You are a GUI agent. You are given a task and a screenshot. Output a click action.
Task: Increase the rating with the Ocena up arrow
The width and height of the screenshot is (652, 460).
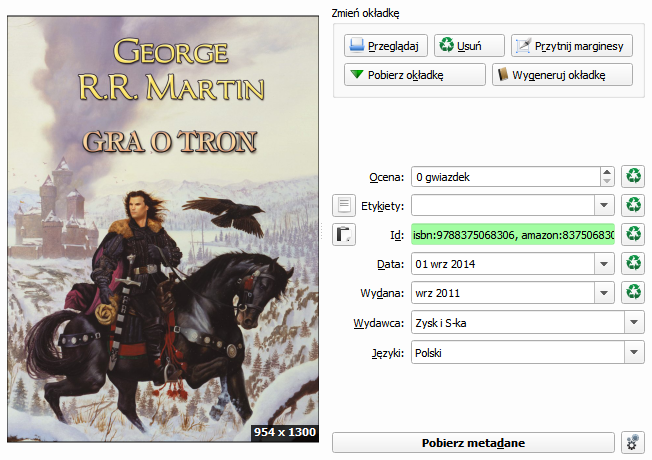607,172
